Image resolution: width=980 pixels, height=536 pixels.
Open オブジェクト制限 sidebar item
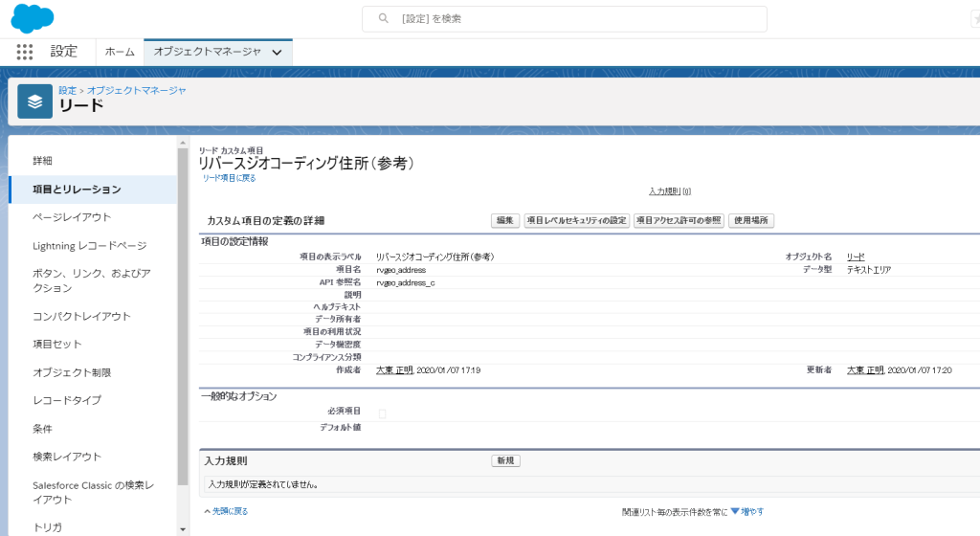tap(72, 372)
